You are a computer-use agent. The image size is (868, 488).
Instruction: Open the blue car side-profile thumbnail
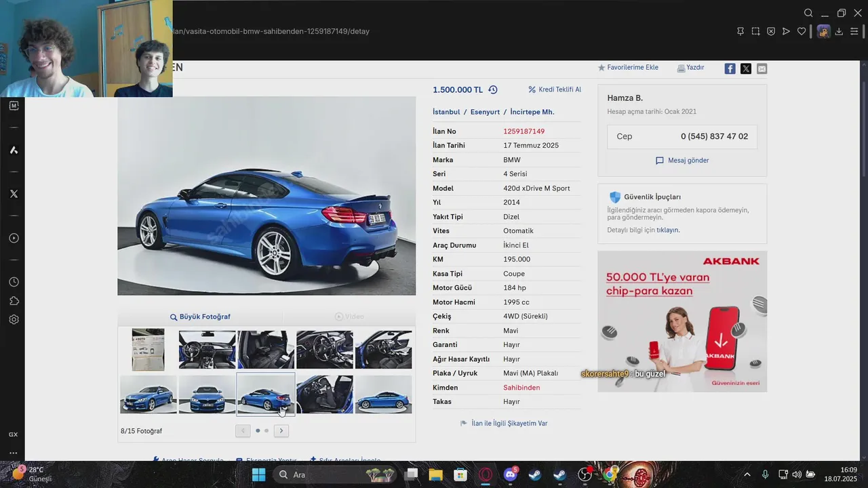click(383, 394)
